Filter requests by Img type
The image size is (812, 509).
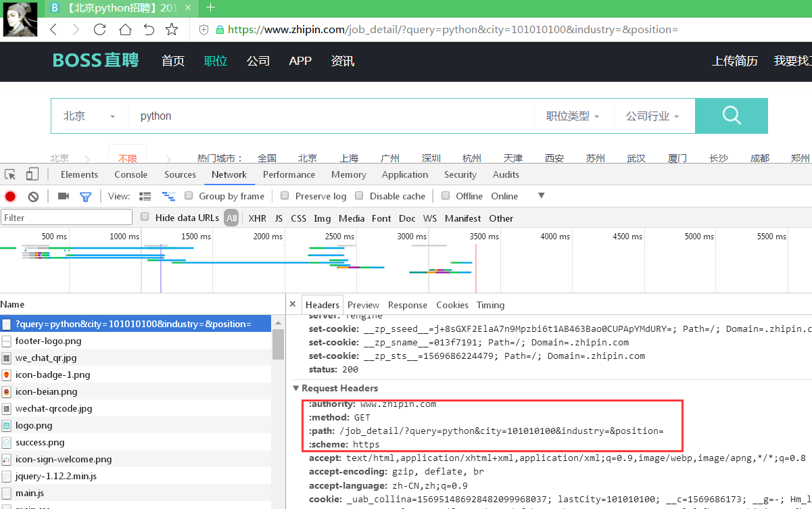pyautogui.click(x=323, y=218)
